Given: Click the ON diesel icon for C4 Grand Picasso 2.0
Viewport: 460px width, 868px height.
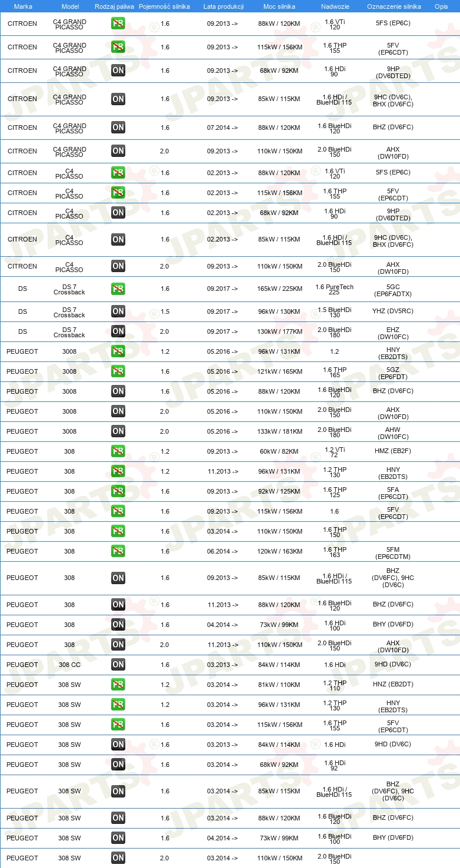Looking at the screenshot, I should coord(118,151).
